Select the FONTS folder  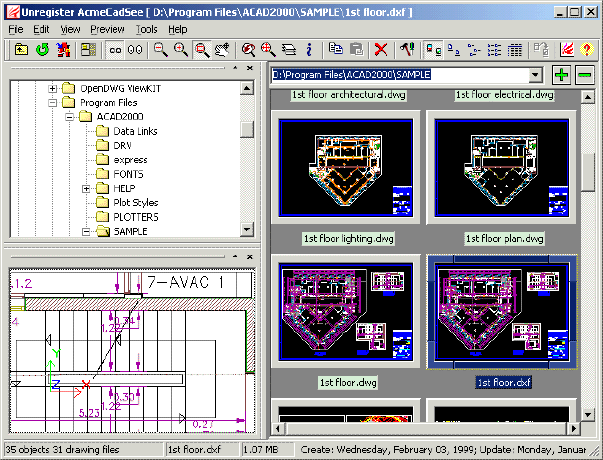click(128, 174)
